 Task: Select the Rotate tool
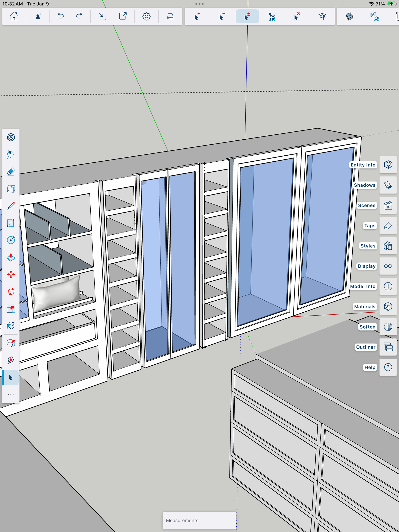click(11, 292)
